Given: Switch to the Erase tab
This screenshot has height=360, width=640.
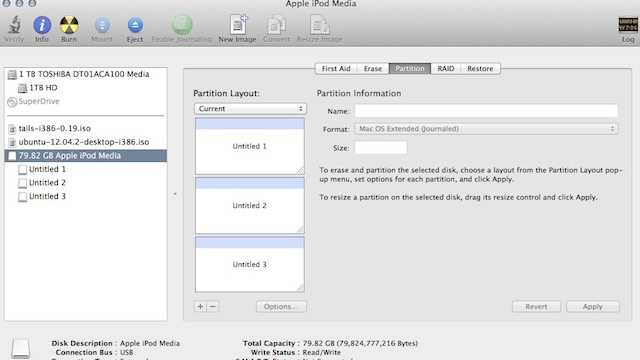Looking at the screenshot, I should pos(373,69).
